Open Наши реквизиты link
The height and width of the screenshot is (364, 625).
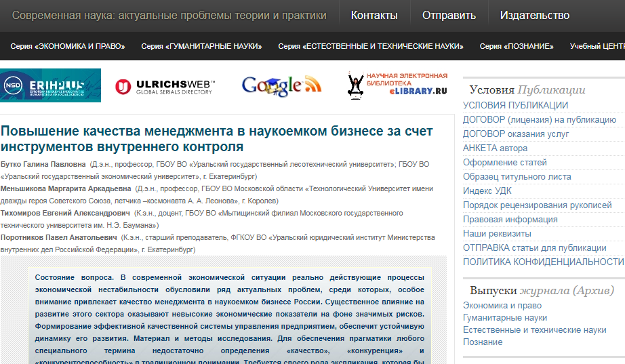pyautogui.click(x=497, y=234)
